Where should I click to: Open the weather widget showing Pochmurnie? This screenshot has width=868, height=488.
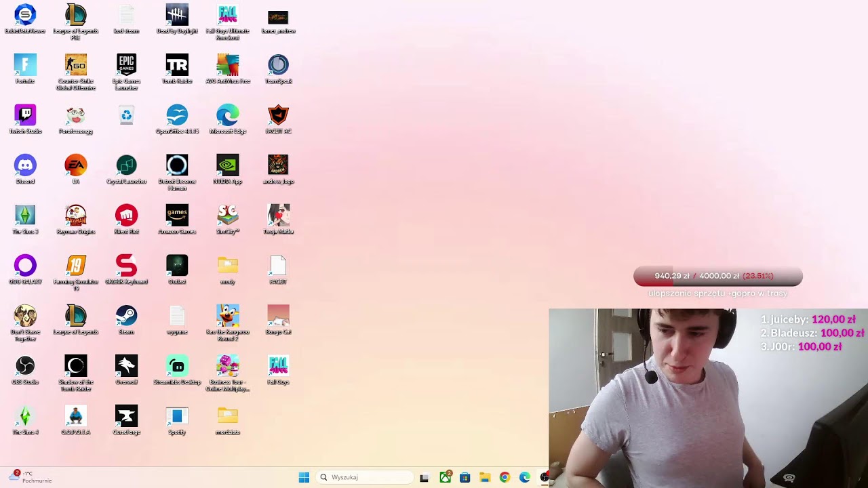coord(31,477)
